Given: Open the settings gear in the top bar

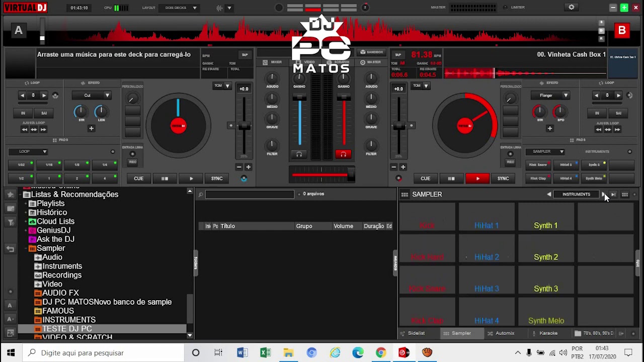Looking at the screenshot, I should coord(571,8).
